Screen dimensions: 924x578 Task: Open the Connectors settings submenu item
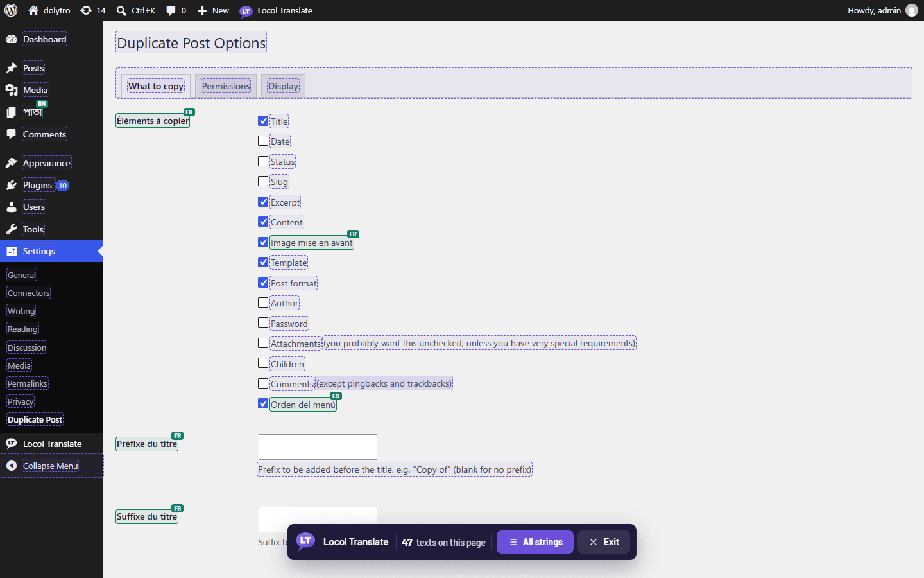29,293
